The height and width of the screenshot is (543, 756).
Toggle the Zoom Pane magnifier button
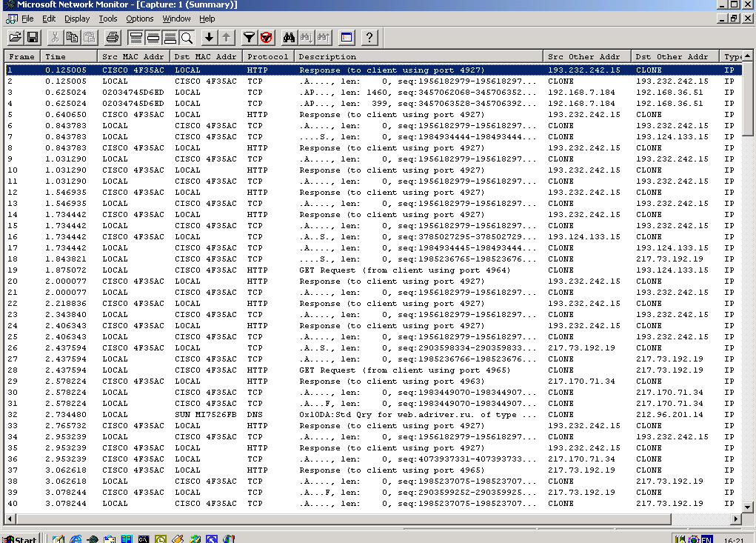pos(187,37)
